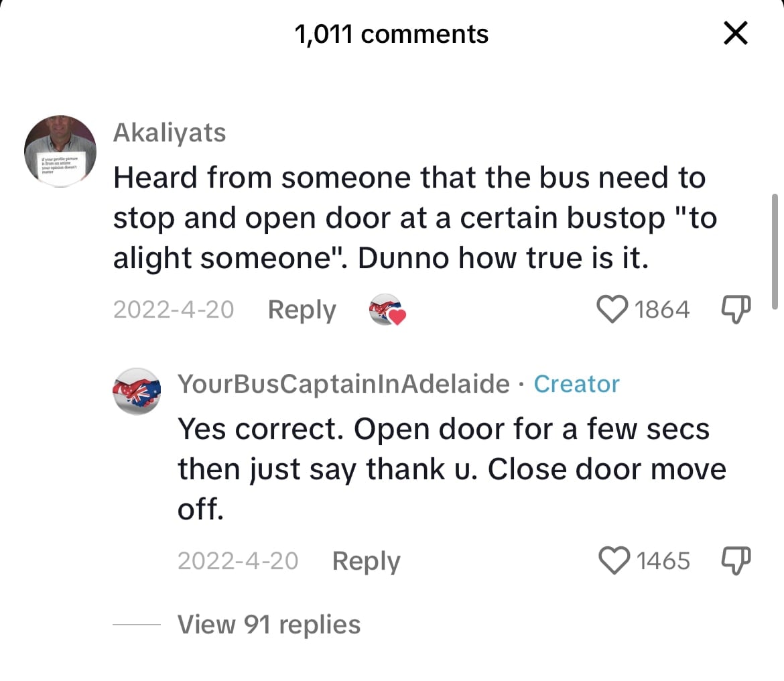This screenshot has height=681, width=784.
Task: Like the creator's reply with the heart
Action: (x=613, y=560)
